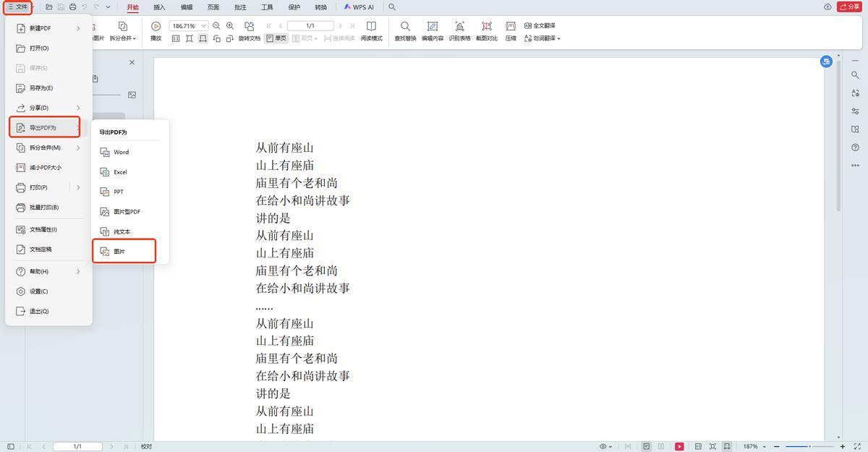Select 另存为 save as in file menu
The height and width of the screenshot is (452, 868).
click(x=41, y=88)
